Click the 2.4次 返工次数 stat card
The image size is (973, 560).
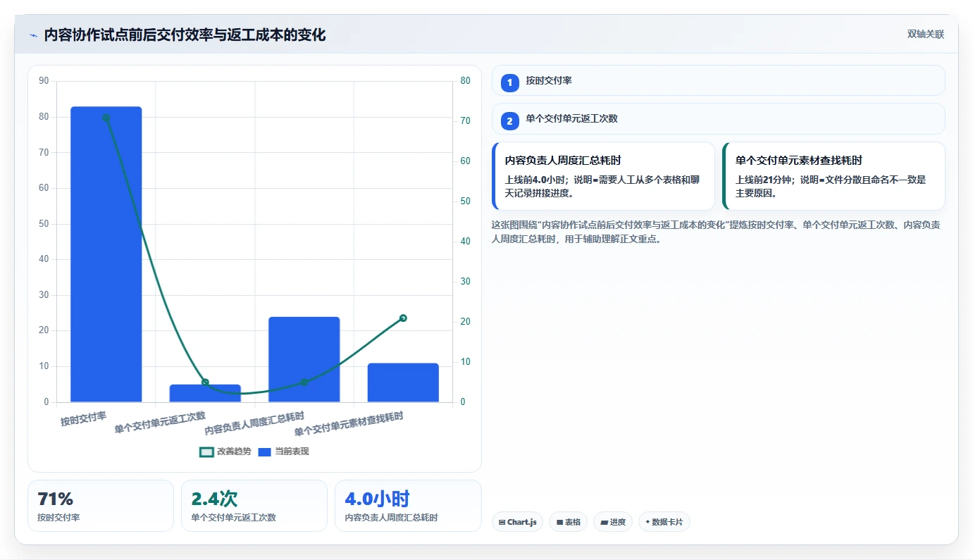[x=254, y=506]
